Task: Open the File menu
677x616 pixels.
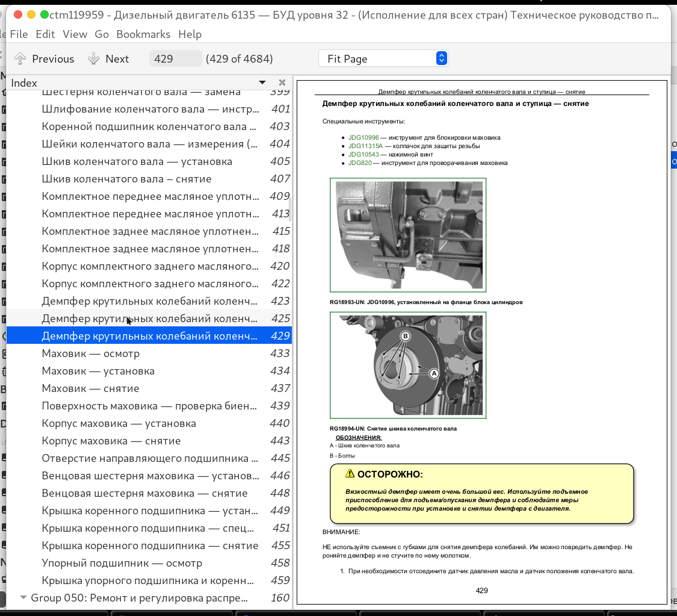Action: 19,34
